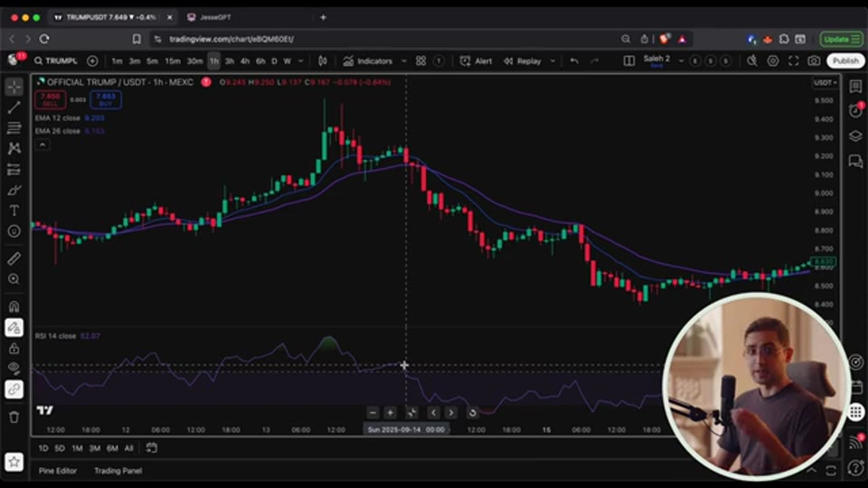Select the brush drawing tool
The width and height of the screenshot is (868, 488).
14,191
